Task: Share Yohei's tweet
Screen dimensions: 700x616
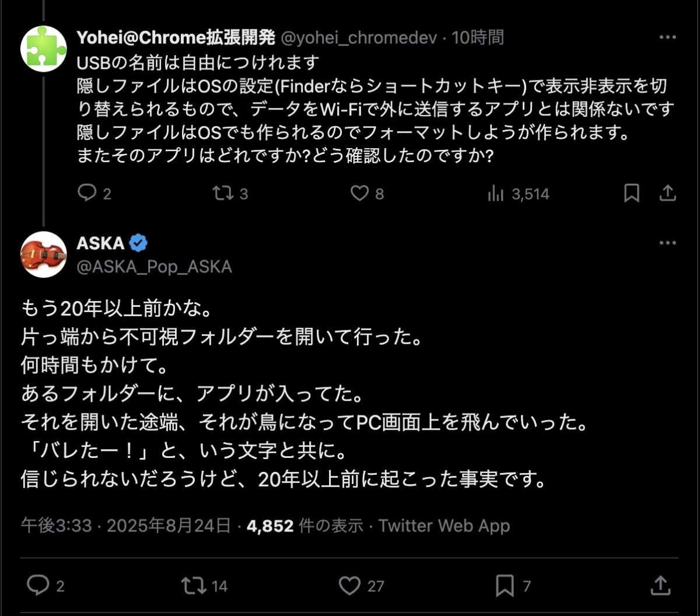Action: pyautogui.click(x=667, y=193)
